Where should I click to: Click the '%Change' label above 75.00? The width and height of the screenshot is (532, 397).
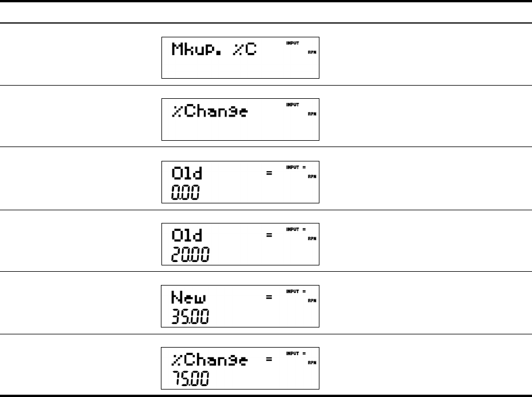(x=210, y=360)
